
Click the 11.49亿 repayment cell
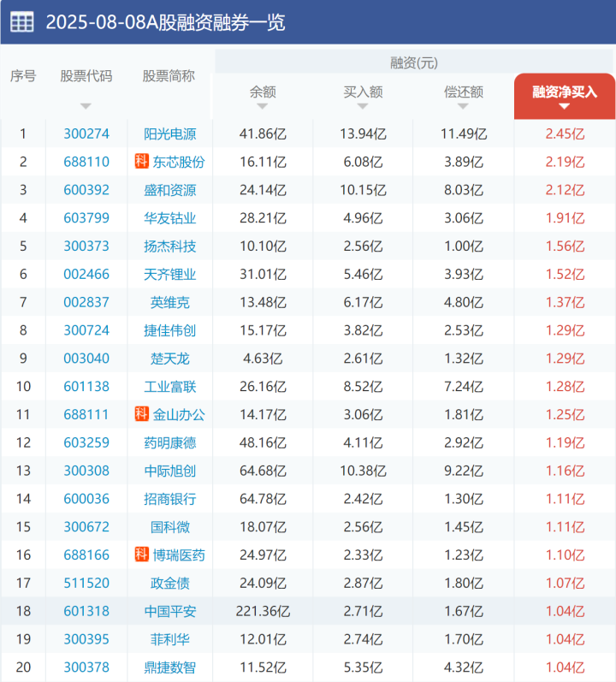(464, 133)
